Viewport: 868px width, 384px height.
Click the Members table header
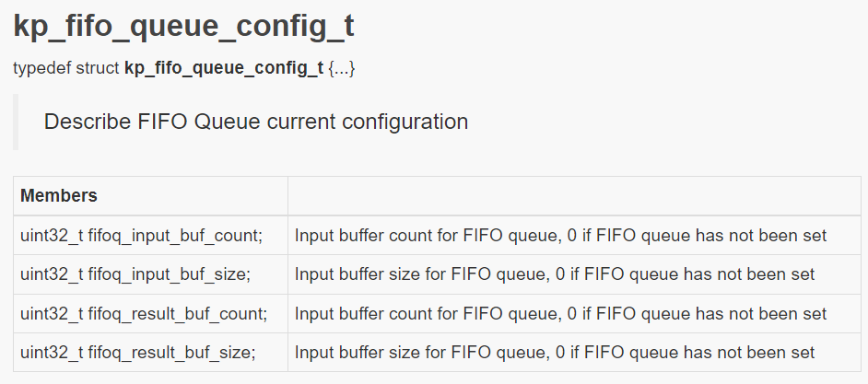point(150,196)
